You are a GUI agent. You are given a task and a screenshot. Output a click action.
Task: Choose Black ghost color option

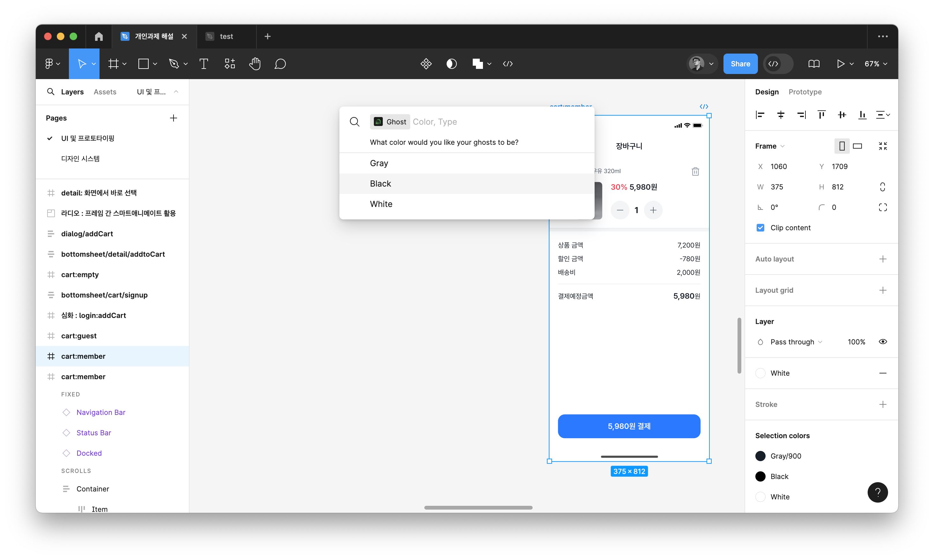pyautogui.click(x=467, y=183)
